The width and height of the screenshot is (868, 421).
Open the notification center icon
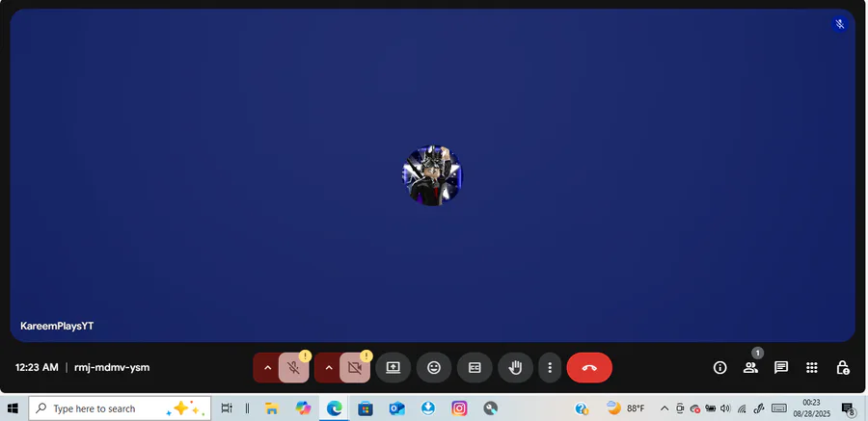coord(848,408)
